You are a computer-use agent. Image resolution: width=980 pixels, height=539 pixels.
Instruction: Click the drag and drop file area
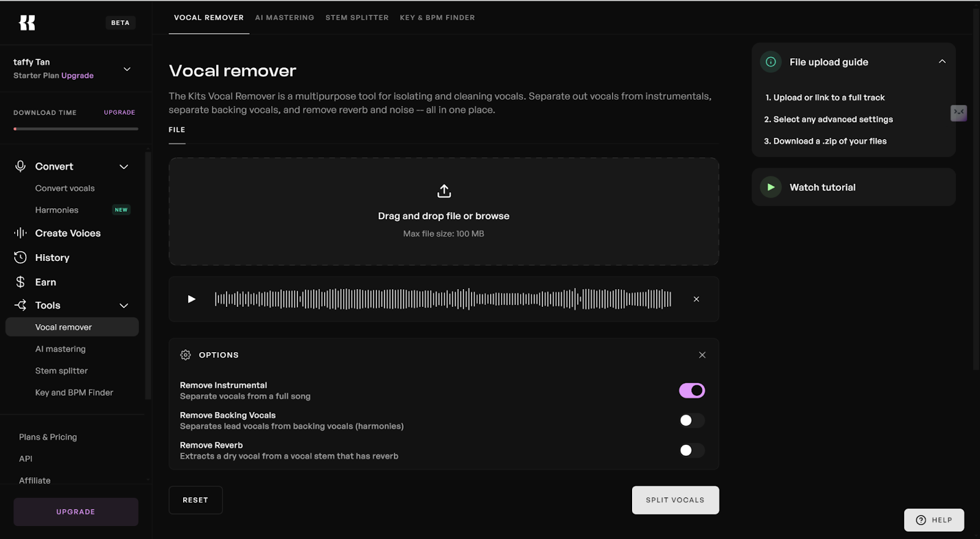coord(444,211)
